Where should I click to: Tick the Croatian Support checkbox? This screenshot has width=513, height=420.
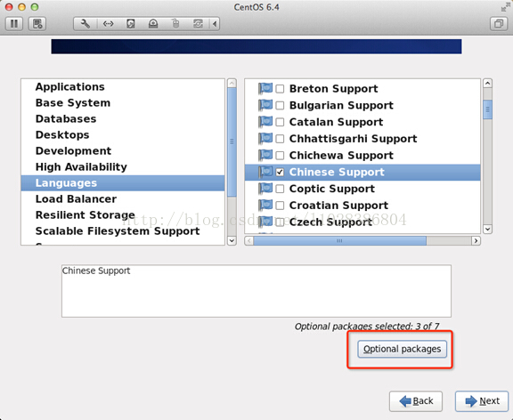[280, 206]
